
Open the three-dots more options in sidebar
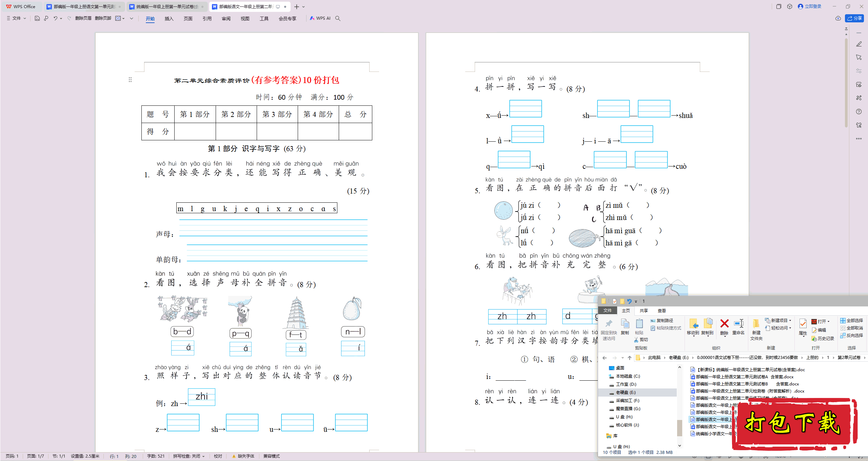click(859, 139)
